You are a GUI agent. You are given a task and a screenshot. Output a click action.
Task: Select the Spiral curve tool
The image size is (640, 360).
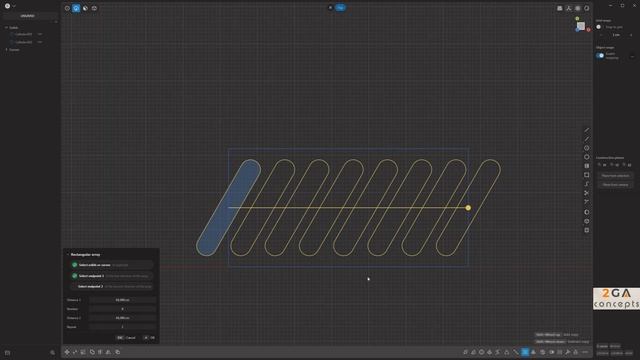(x=587, y=184)
